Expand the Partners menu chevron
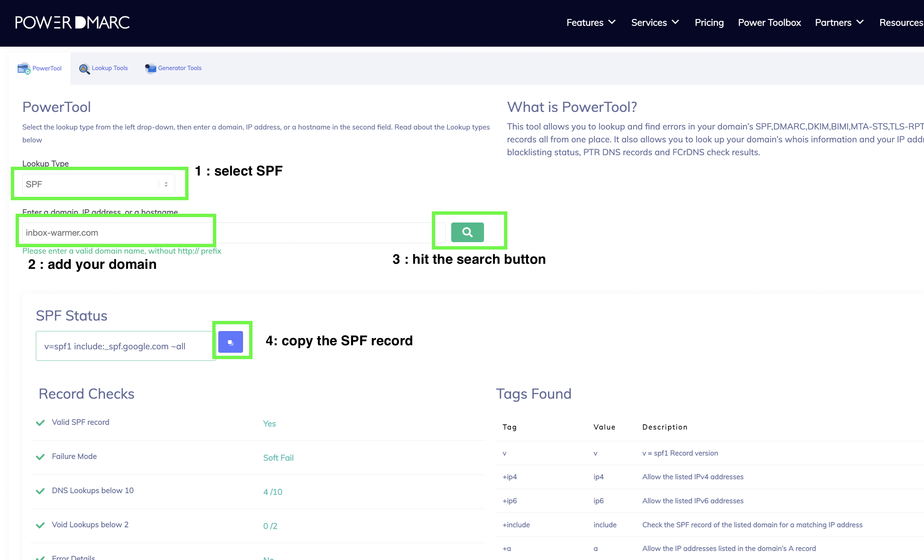 pos(860,22)
